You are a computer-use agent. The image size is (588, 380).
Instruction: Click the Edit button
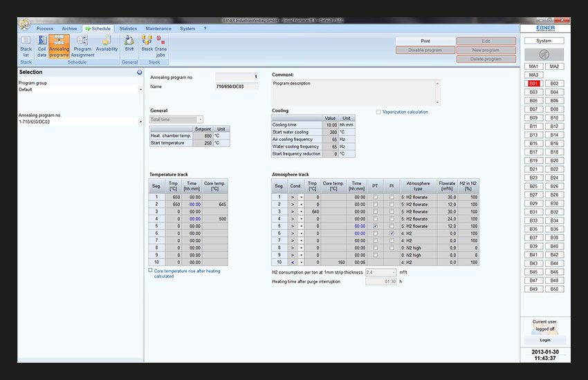tap(486, 41)
